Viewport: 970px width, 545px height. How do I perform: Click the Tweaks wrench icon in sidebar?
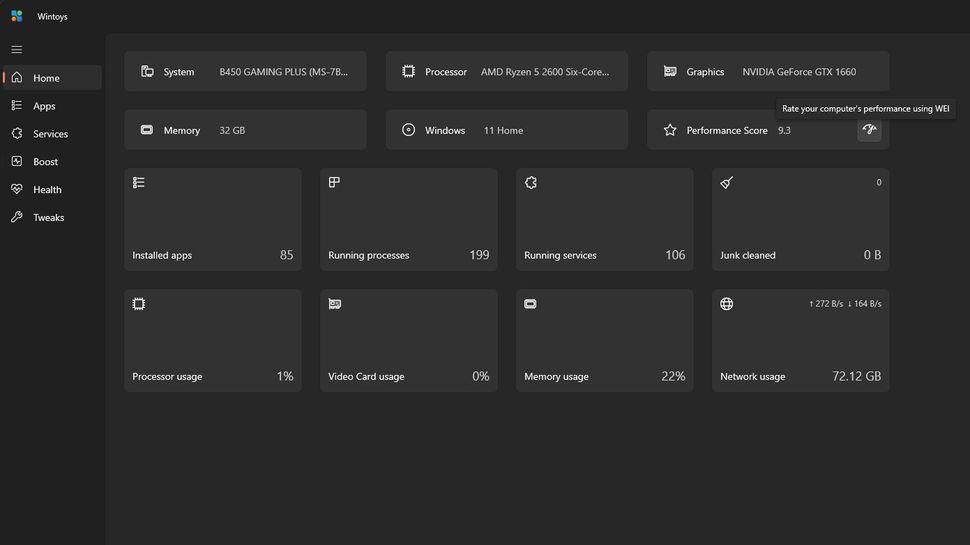click(17, 217)
